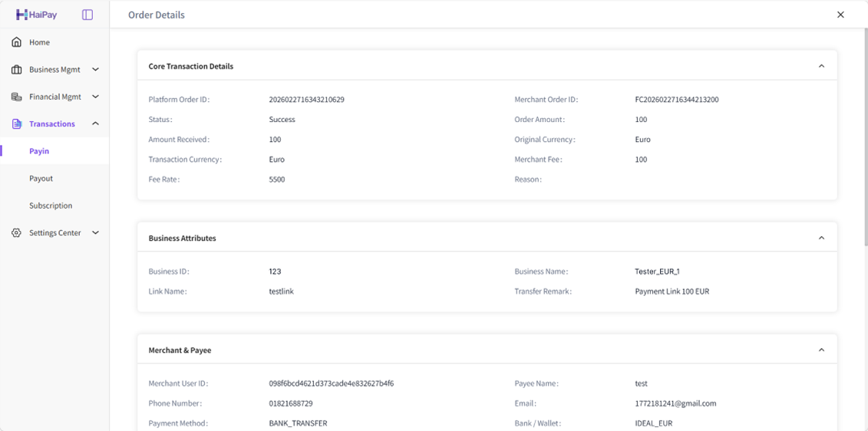
Task: Collapse the Core Transaction Details section
Action: coord(821,66)
